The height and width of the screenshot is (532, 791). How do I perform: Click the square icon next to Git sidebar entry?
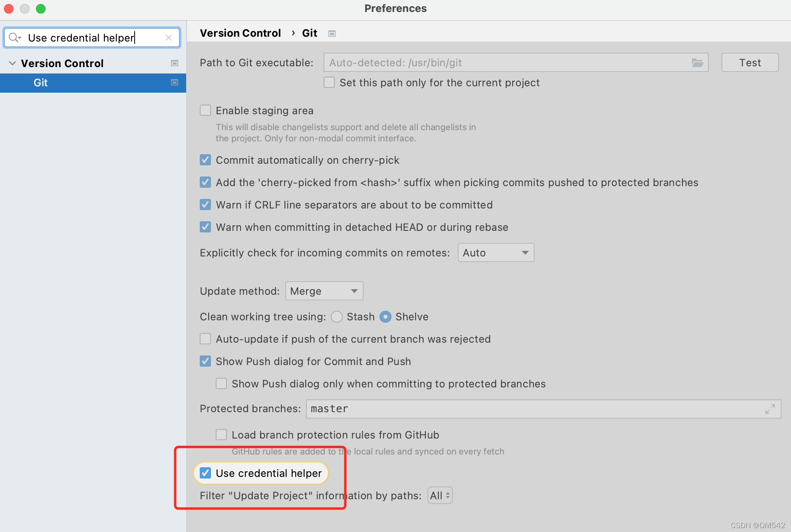pyautogui.click(x=175, y=83)
